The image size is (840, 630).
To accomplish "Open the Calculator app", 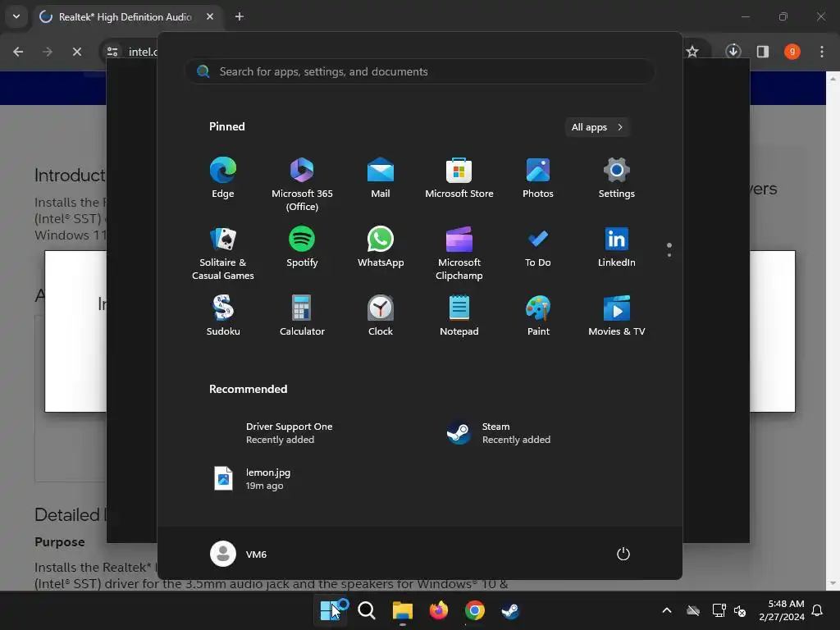I will (302, 316).
